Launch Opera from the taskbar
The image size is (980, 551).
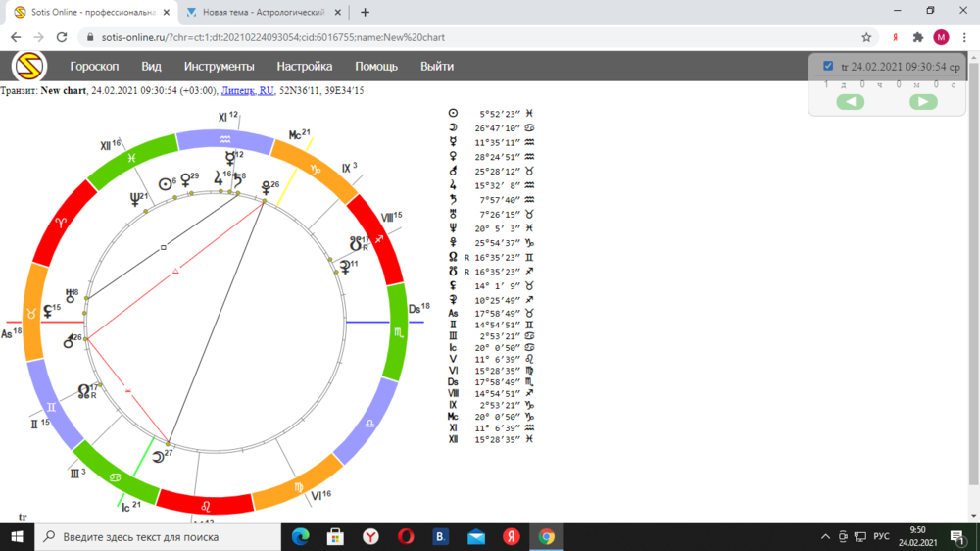point(406,536)
